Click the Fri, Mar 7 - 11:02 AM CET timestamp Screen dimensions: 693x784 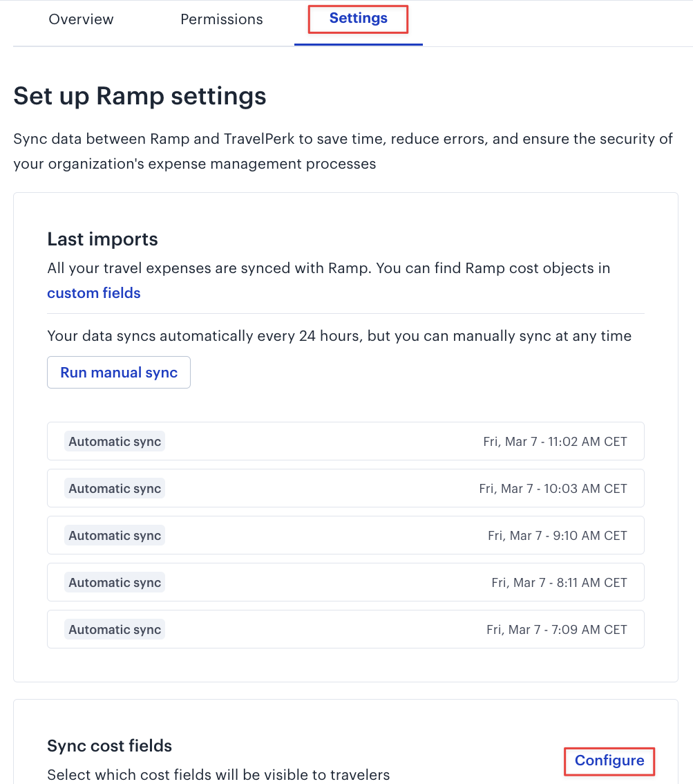pos(555,442)
